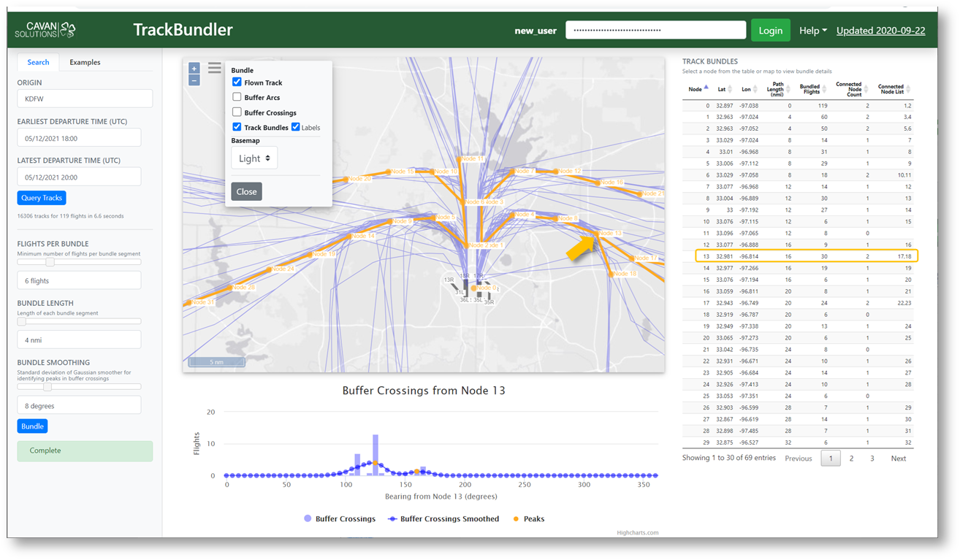Click Buffer Crossings legend marker

click(308, 518)
